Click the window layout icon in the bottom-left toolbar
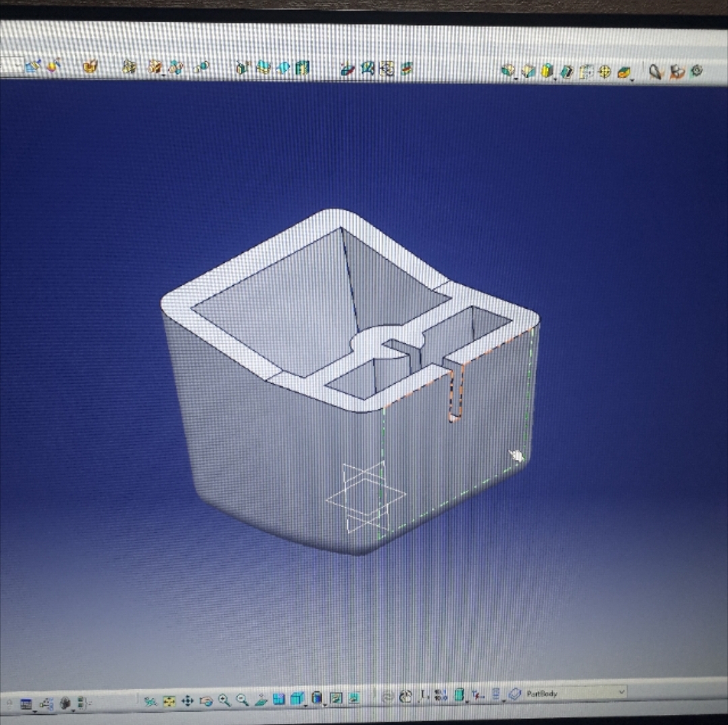This screenshot has height=725, width=728. [x=26, y=704]
